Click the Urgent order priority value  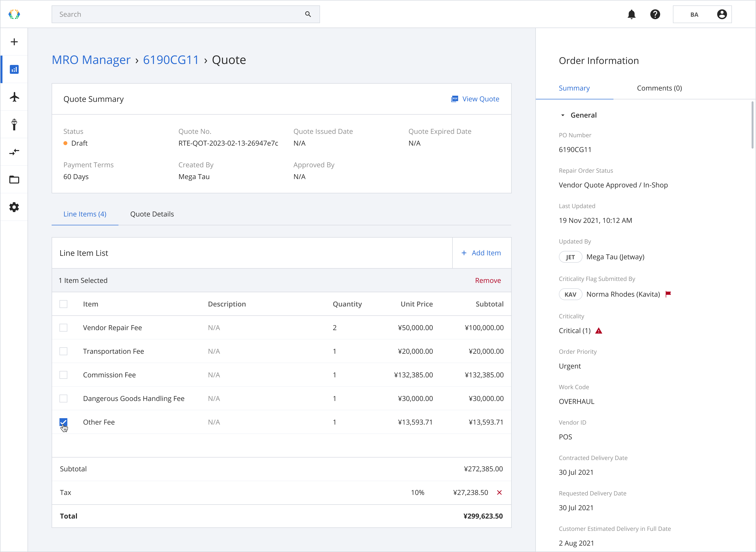tap(570, 366)
